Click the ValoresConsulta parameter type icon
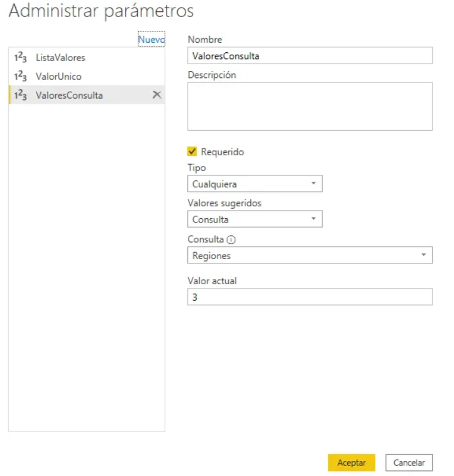 [x=20, y=96]
